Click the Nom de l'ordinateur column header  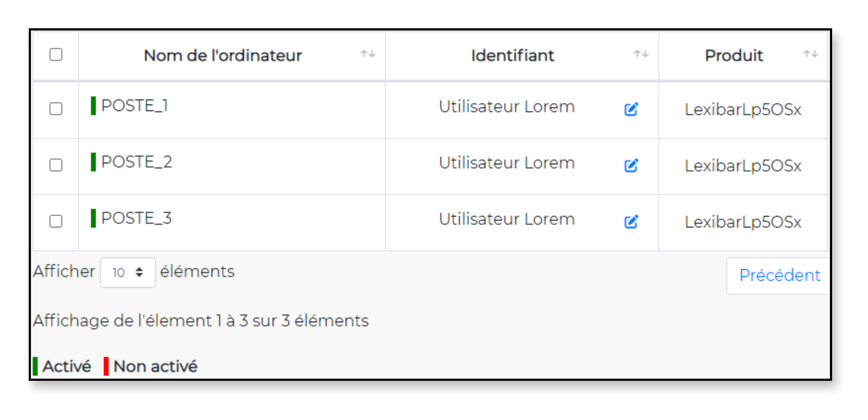[222, 55]
